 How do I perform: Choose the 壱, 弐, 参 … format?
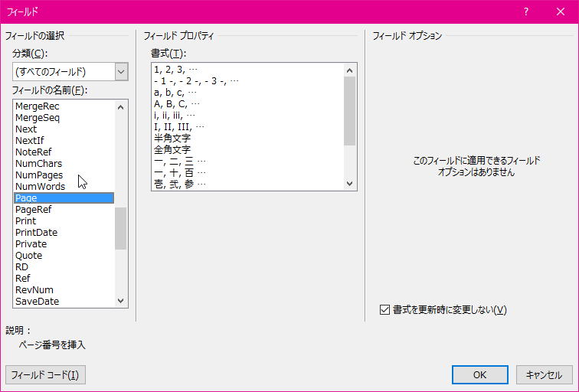(x=248, y=184)
